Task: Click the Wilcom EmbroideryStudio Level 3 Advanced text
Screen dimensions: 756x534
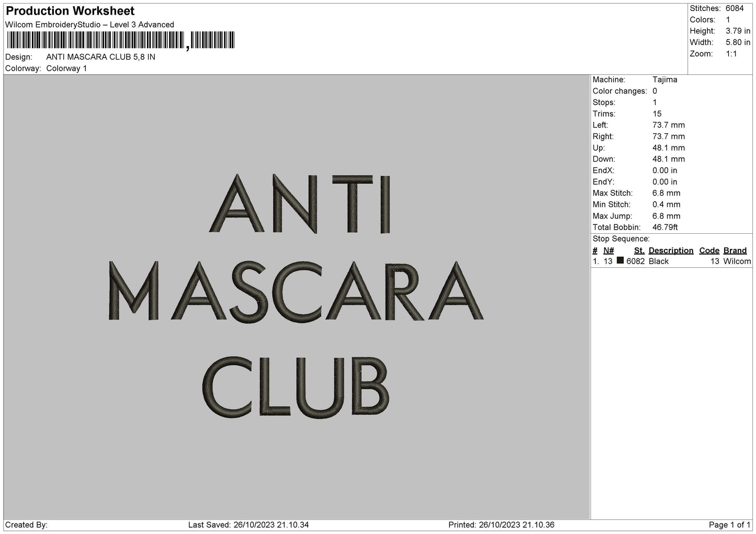Action: tap(89, 25)
